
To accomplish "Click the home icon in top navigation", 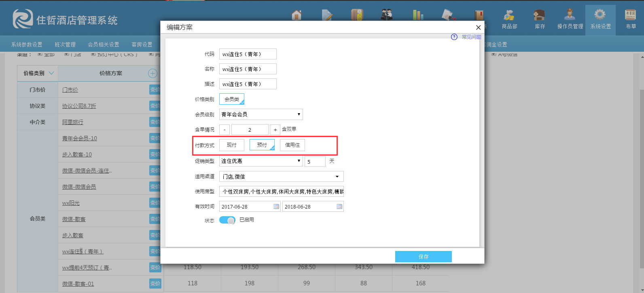I will [297, 15].
